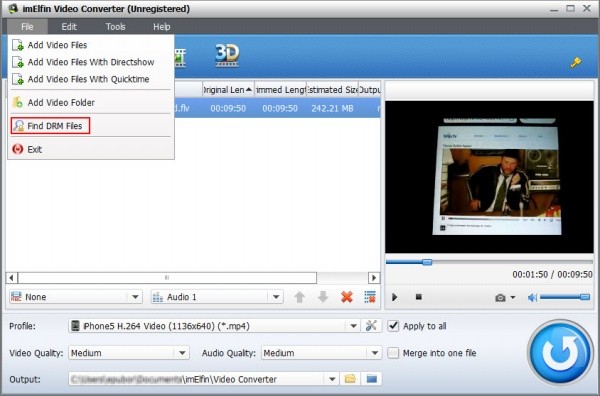Open snapshot options arrow next to camera

pyautogui.click(x=513, y=298)
